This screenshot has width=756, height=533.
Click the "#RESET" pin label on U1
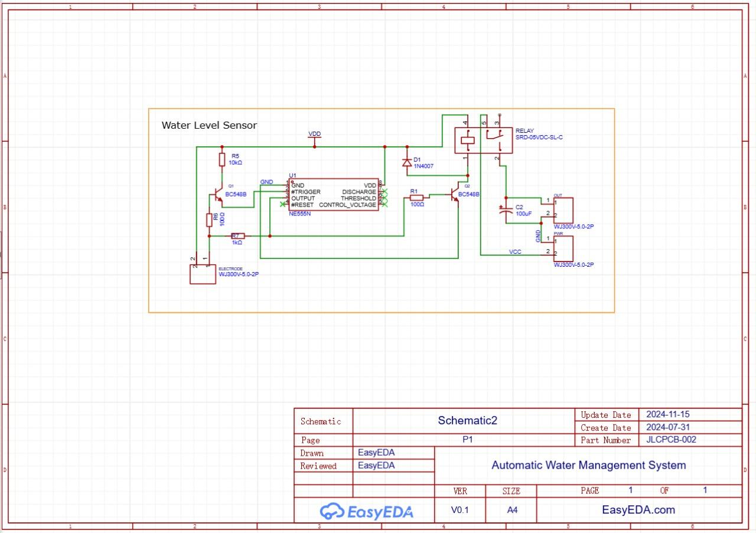coord(302,205)
